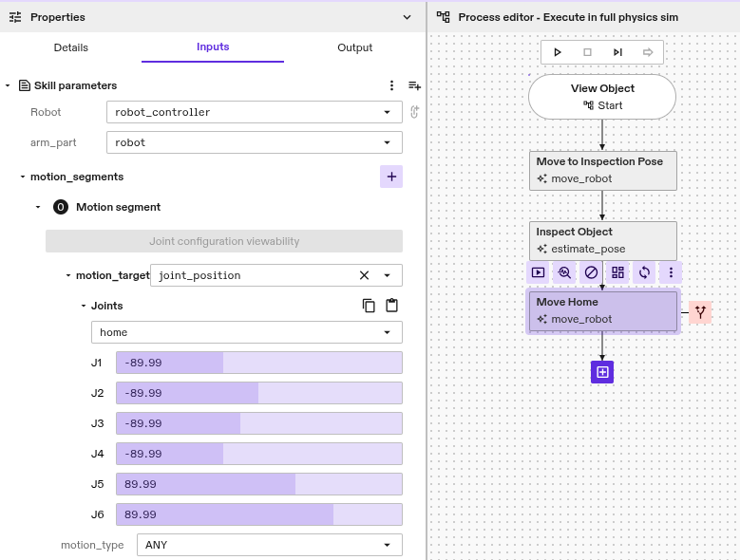Image resolution: width=740 pixels, height=560 pixels.
Task: Select the Inspect Object node
Action: pyautogui.click(x=602, y=240)
